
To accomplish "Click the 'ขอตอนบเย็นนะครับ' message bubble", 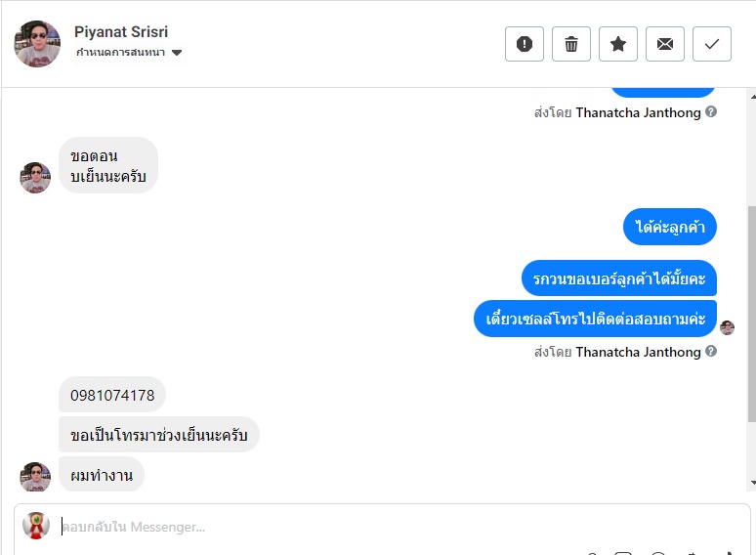I will tap(107, 165).
